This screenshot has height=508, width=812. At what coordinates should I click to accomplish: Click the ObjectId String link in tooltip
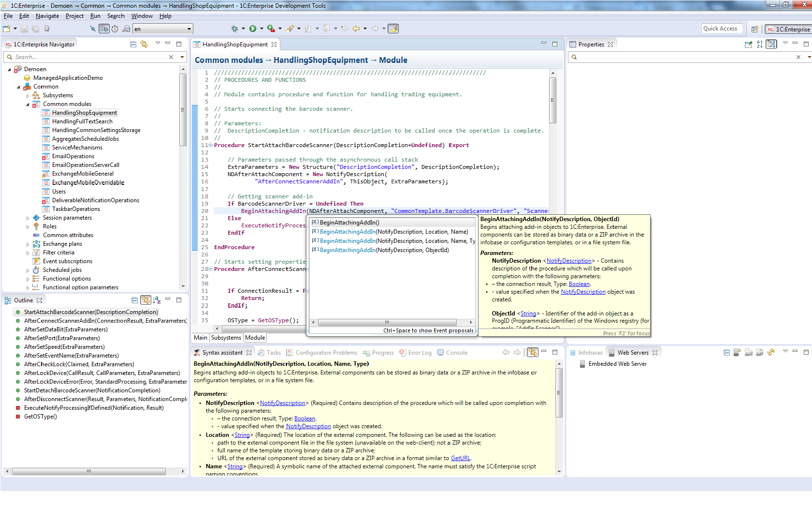click(528, 314)
